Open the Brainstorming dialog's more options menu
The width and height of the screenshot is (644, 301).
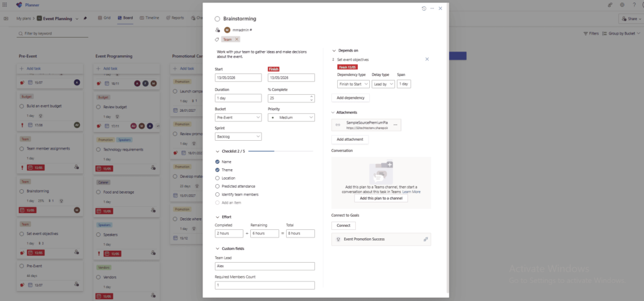click(x=432, y=8)
